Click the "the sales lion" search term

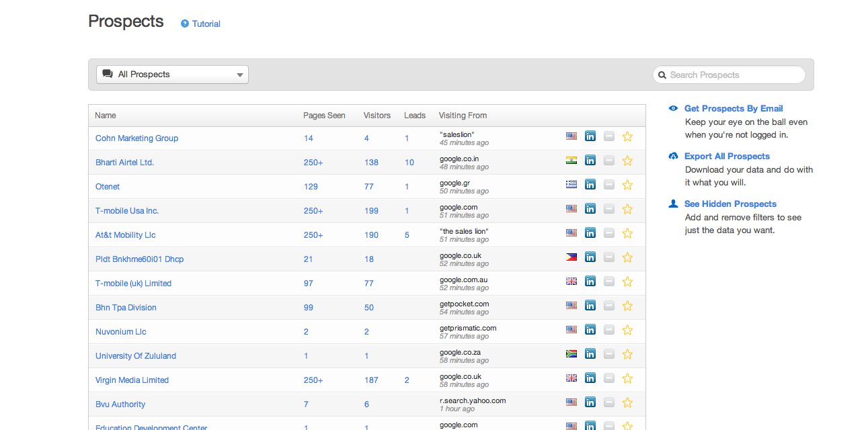point(464,231)
